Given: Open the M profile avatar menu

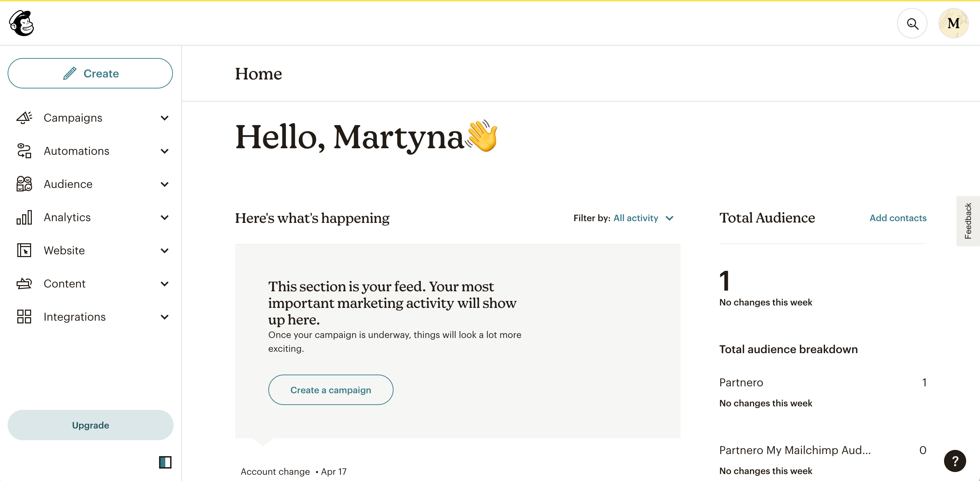Looking at the screenshot, I should click(x=953, y=23).
